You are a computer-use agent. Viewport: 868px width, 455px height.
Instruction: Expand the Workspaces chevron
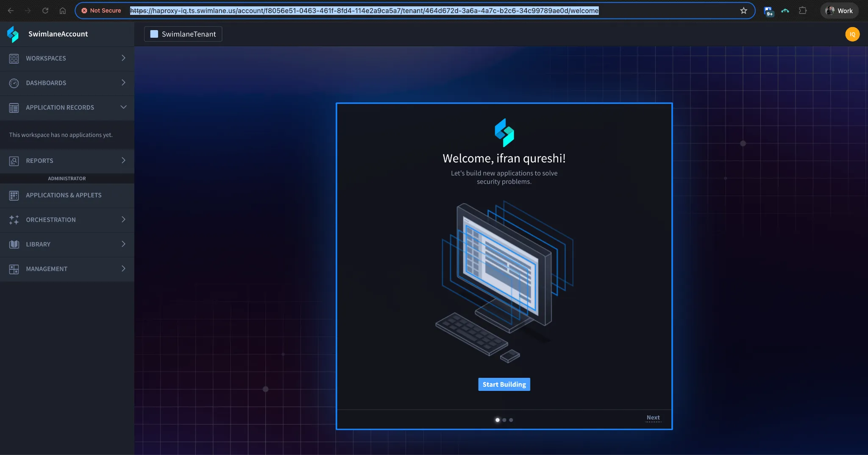tap(123, 58)
